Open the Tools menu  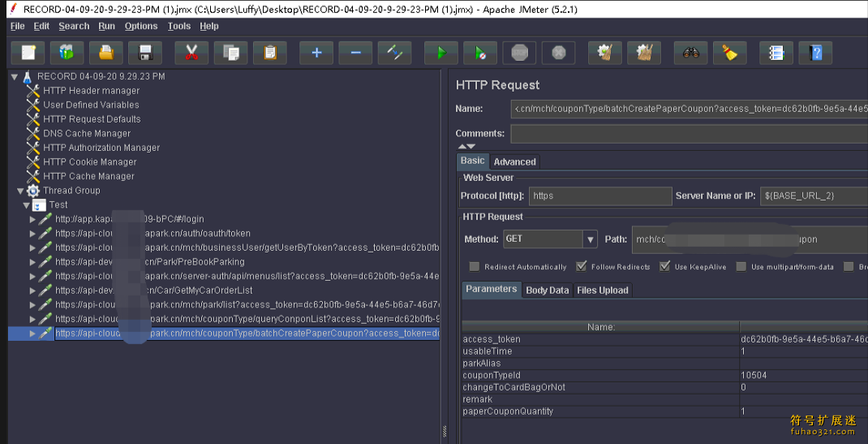(178, 26)
